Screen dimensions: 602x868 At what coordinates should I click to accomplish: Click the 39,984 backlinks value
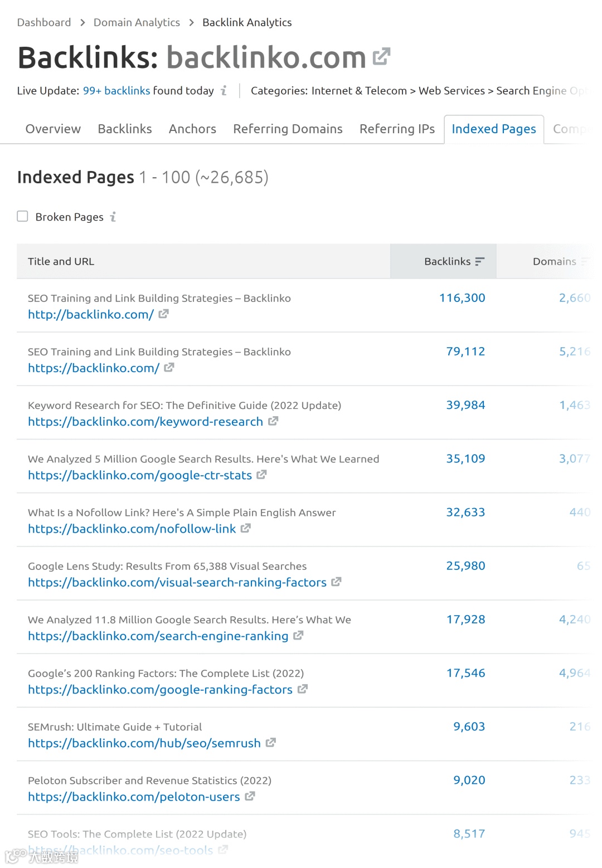point(465,404)
